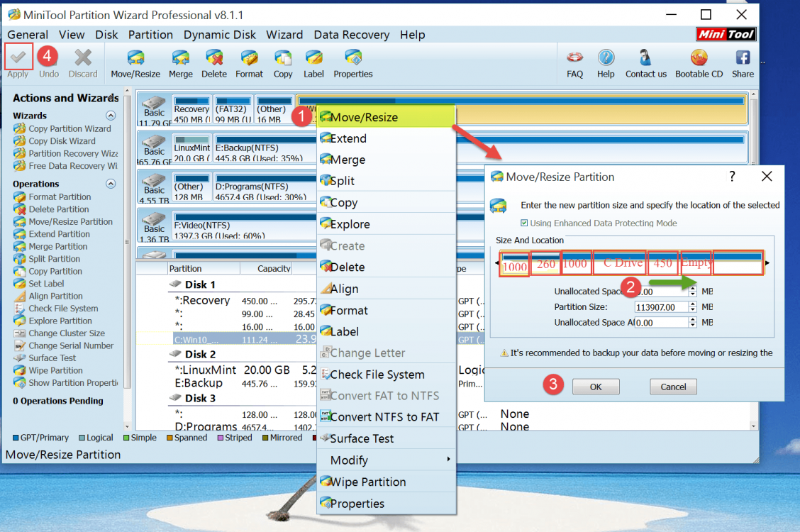The image size is (800, 532).
Task: Open the Disk menu
Action: pyautogui.click(x=106, y=35)
